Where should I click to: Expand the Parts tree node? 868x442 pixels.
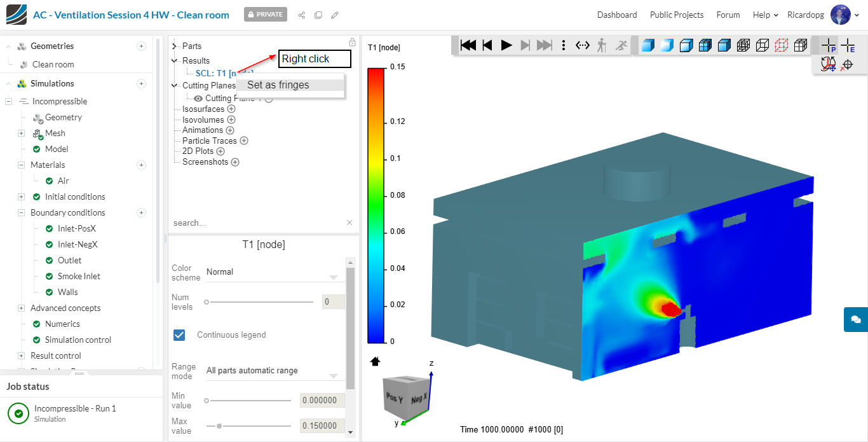175,46
